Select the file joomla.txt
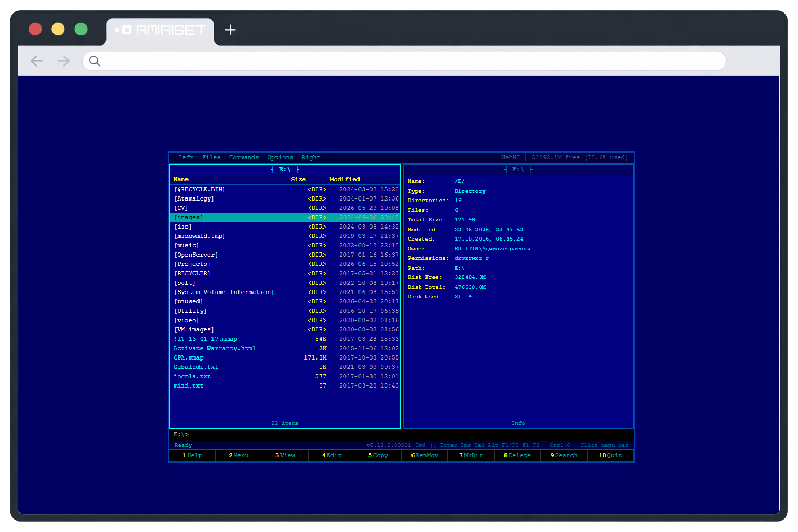The width and height of the screenshot is (798, 532). [x=285, y=377]
